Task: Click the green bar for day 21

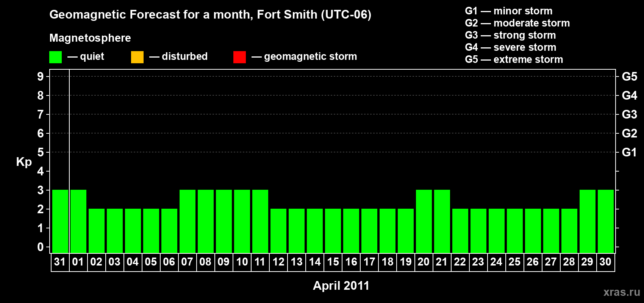Action: pos(442,221)
